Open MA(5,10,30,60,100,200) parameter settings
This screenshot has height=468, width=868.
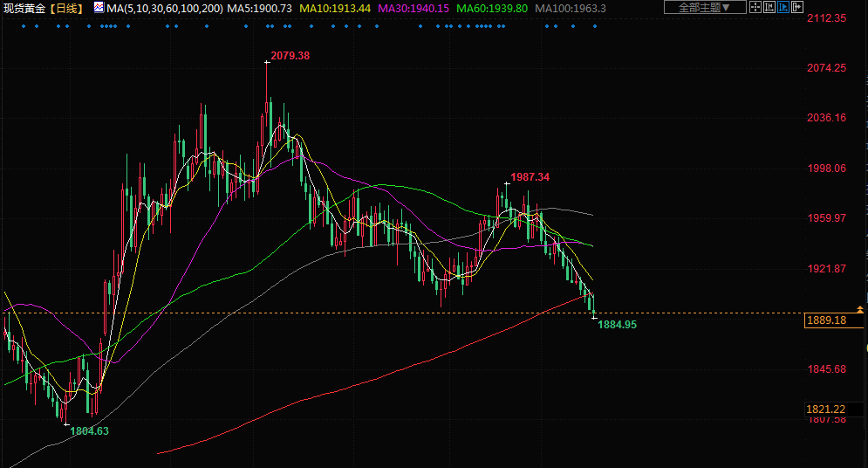(x=164, y=8)
